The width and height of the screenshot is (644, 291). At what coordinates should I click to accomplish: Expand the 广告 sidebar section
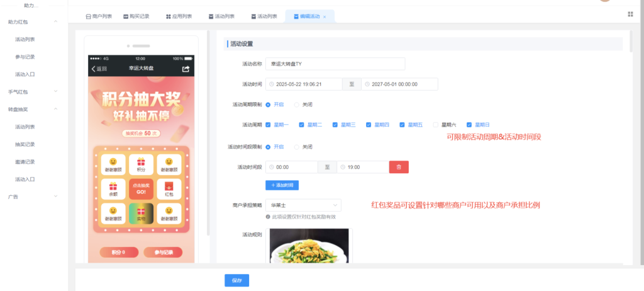[56, 197]
